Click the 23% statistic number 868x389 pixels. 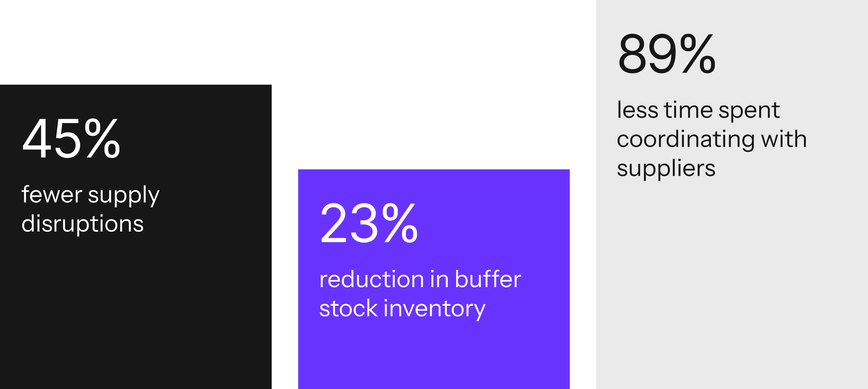(x=369, y=223)
